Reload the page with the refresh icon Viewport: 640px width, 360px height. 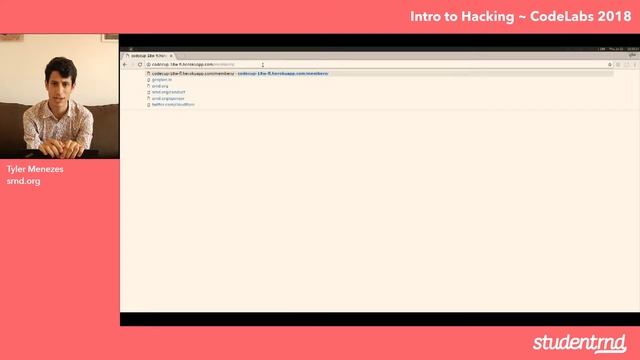[140, 64]
